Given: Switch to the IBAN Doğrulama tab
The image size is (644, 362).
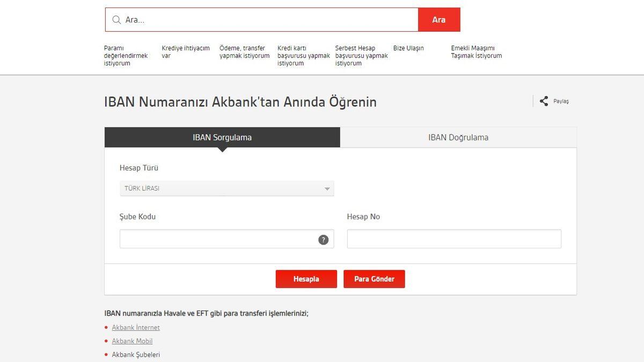Looking at the screenshot, I should tap(458, 137).
